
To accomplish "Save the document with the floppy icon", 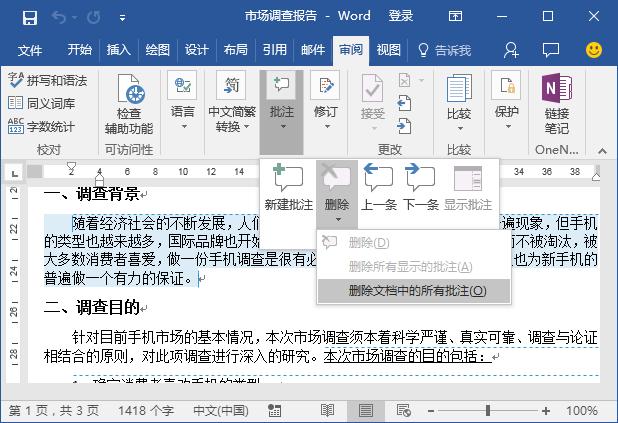I will [30, 17].
